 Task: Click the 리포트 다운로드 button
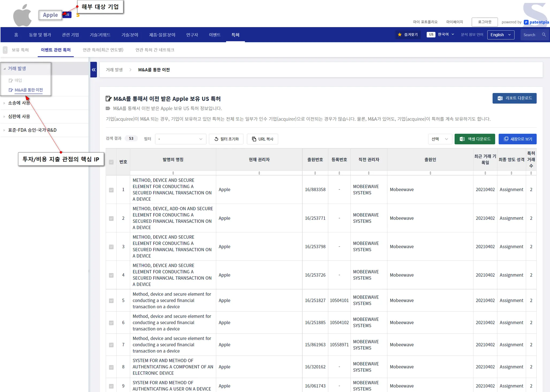(514, 98)
